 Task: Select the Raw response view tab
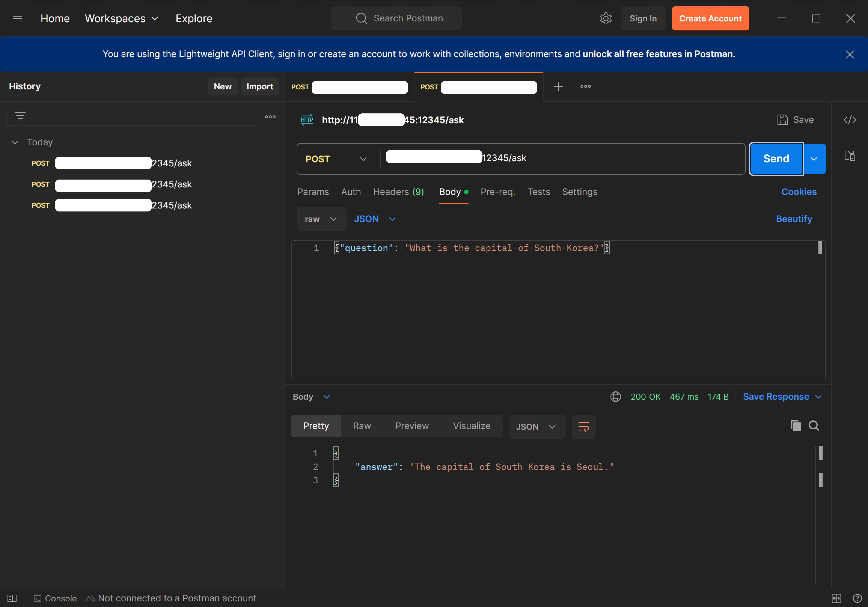point(362,426)
